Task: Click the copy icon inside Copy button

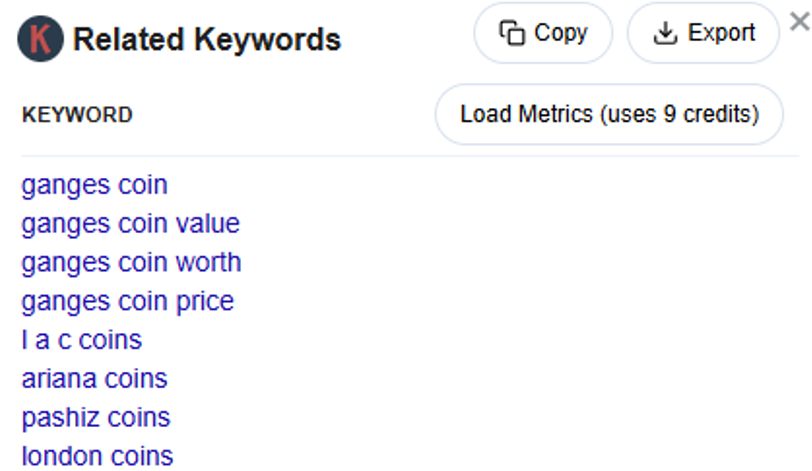Action: [x=512, y=33]
